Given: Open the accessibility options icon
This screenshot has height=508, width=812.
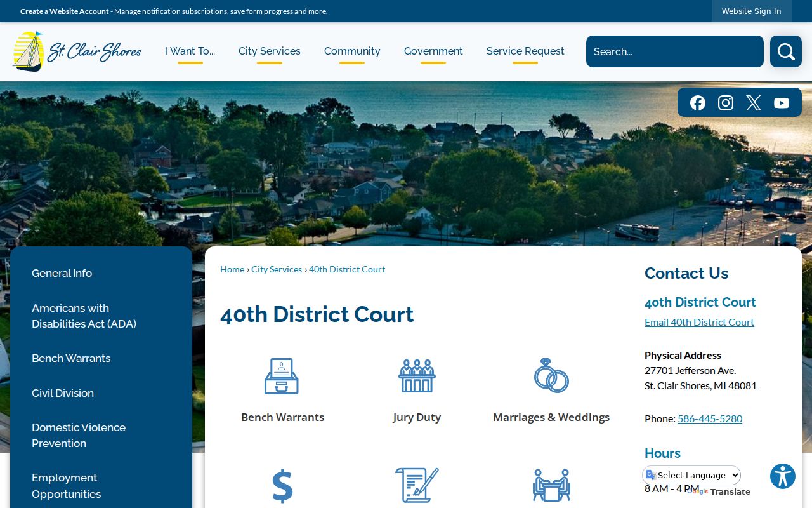Looking at the screenshot, I should (783, 476).
